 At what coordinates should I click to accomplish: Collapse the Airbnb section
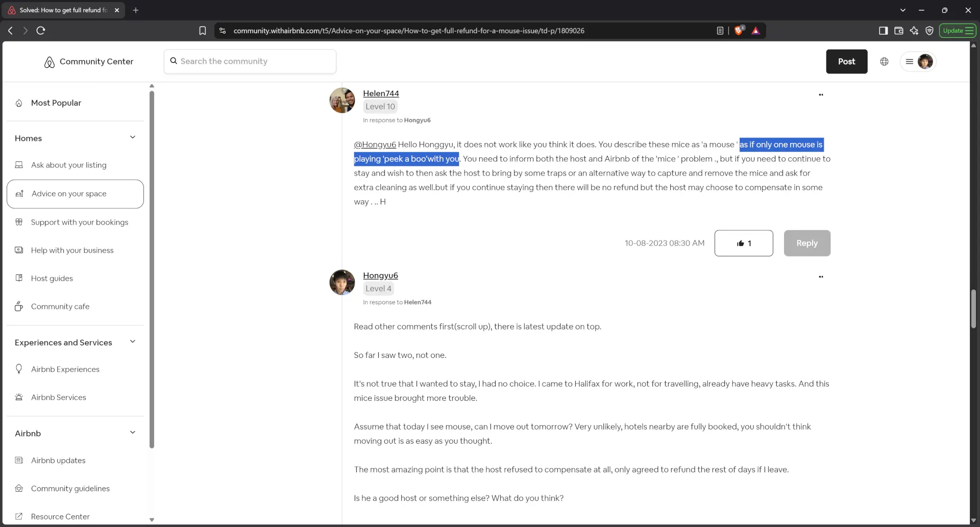133,433
